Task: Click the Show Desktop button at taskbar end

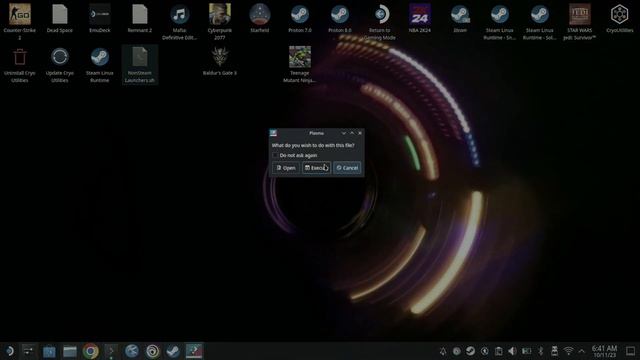Action: 630,351
